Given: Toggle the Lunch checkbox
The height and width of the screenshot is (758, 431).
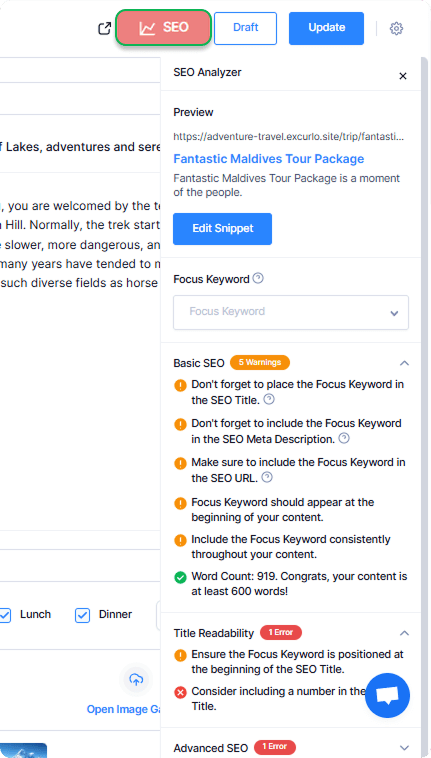Looking at the screenshot, I should 5,615.
